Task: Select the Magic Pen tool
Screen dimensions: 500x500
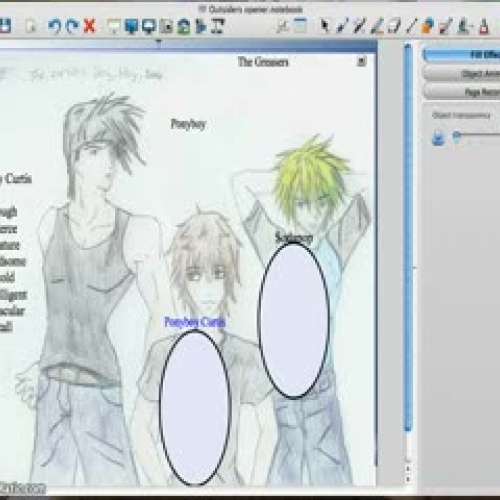Action: [x=465, y=26]
